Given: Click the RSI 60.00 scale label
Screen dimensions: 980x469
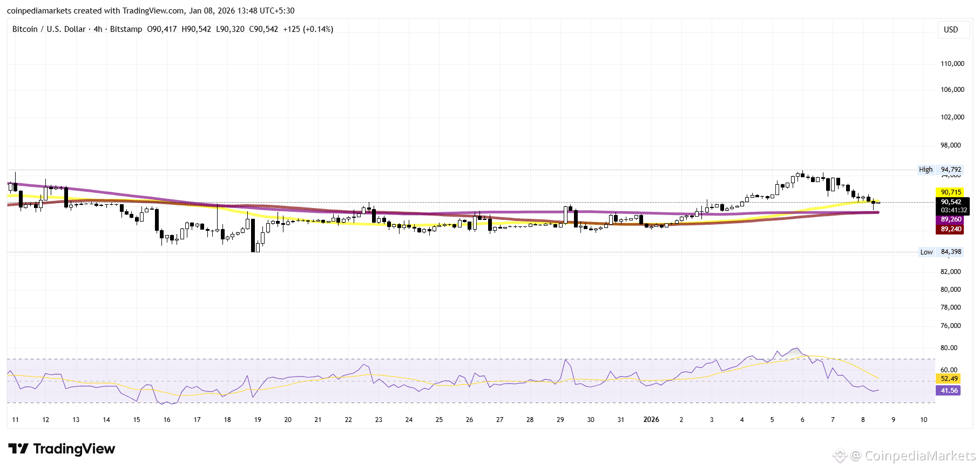Looking at the screenshot, I should point(949,370).
